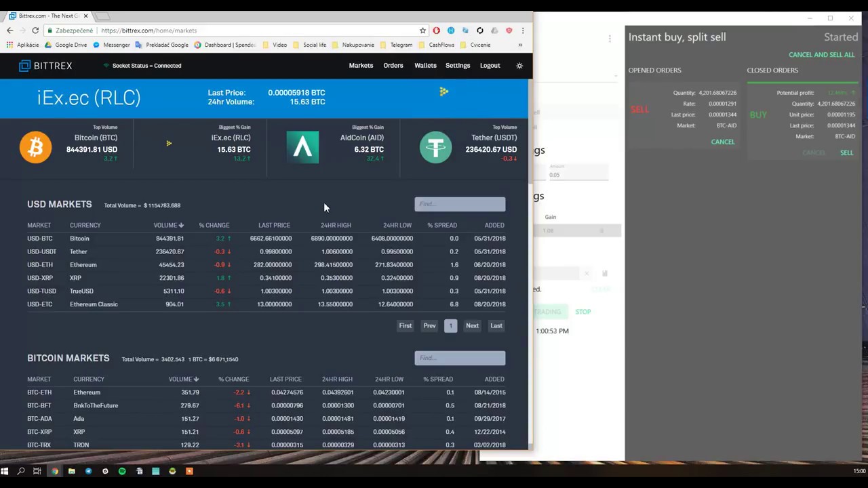The image size is (868, 488).
Task: Click the Prev pagination button
Action: tap(429, 326)
